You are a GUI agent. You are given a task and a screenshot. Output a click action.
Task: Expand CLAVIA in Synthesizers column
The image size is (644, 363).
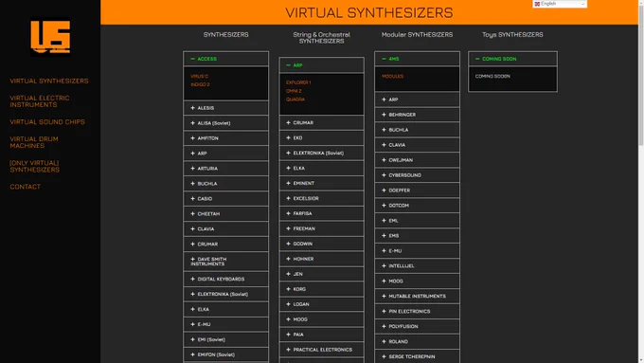click(226, 228)
